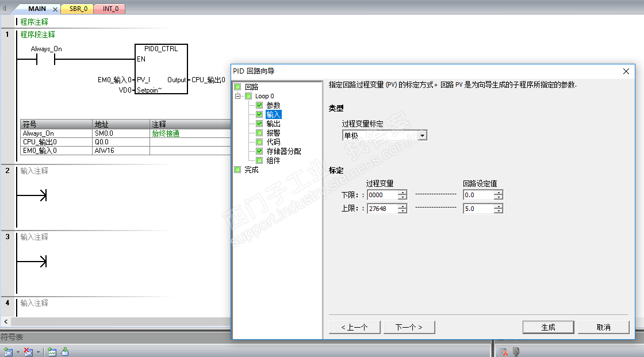Click the loop setpoint upper field 5.0
The width and height of the screenshot is (644, 357).
point(478,208)
